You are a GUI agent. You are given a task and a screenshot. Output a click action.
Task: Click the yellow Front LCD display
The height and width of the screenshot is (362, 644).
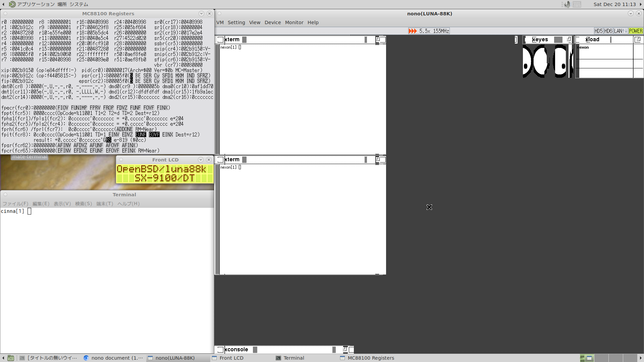coord(165,174)
